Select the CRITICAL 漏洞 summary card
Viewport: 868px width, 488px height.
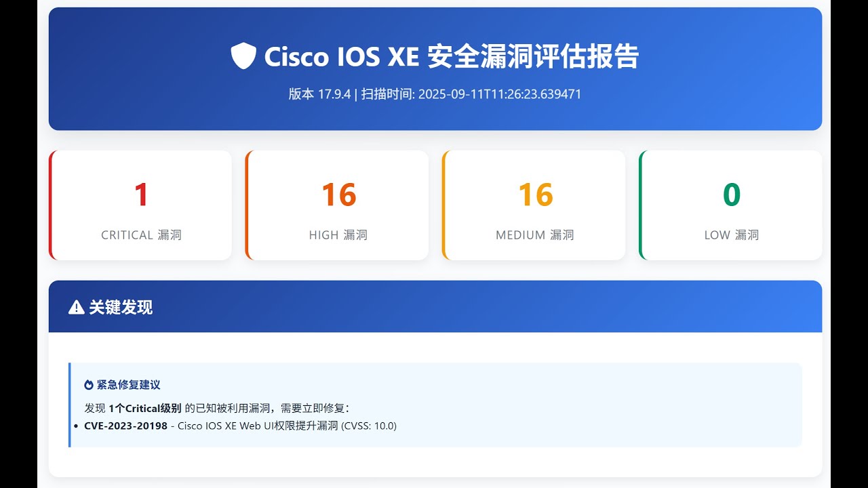(x=140, y=205)
